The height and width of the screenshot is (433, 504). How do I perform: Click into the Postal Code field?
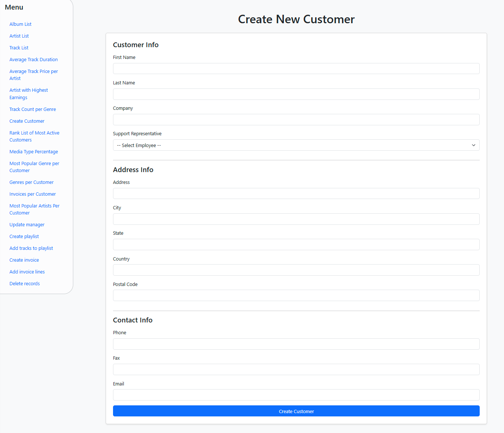coord(296,295)
